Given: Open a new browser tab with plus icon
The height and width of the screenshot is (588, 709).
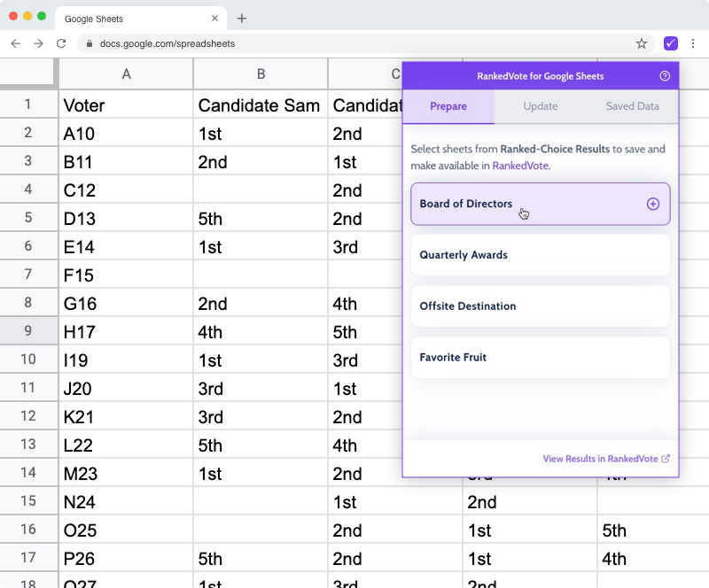Looking at the screenshot, I should point(243,18).
